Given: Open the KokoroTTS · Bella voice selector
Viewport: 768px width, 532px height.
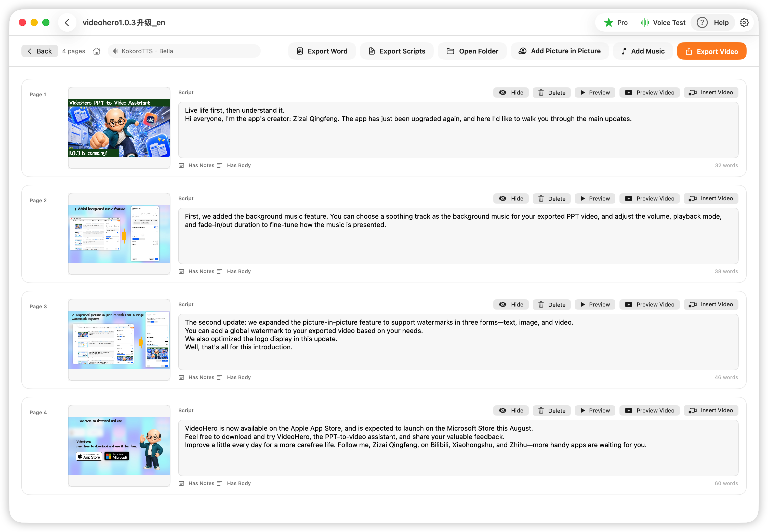Looking at the screenshot, I should (x=184, y=51).
